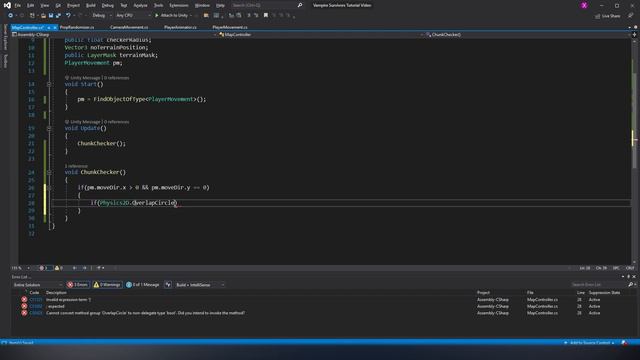Screen dimensions: 640x360
Task: Open the Build + IntelliSense dropdown
Action: (200, 284)
